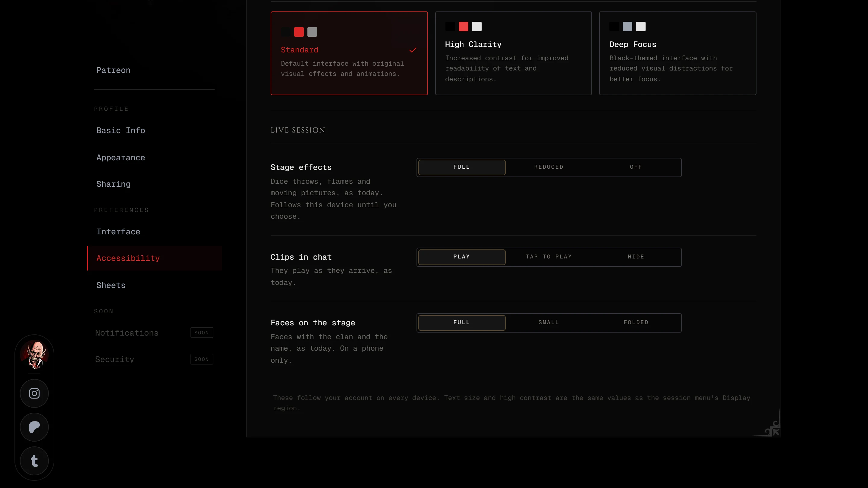Open the Patreon icon in the dock
868x488 pixels.
34,427
